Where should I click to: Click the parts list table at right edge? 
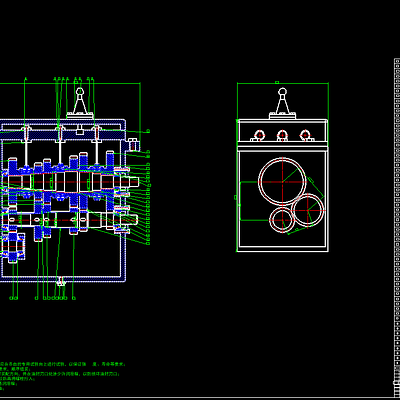click(397, 227)
